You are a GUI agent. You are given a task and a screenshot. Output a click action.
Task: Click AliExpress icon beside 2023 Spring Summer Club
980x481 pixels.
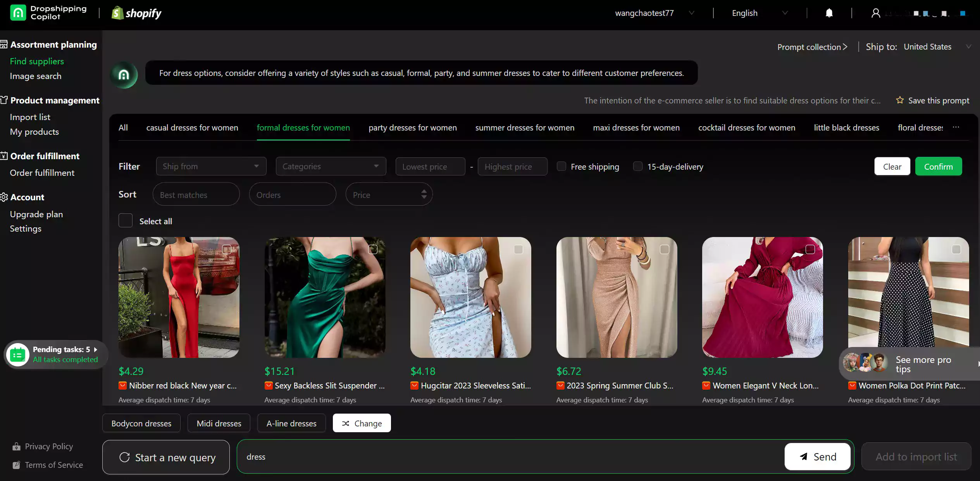coord(560,385)
